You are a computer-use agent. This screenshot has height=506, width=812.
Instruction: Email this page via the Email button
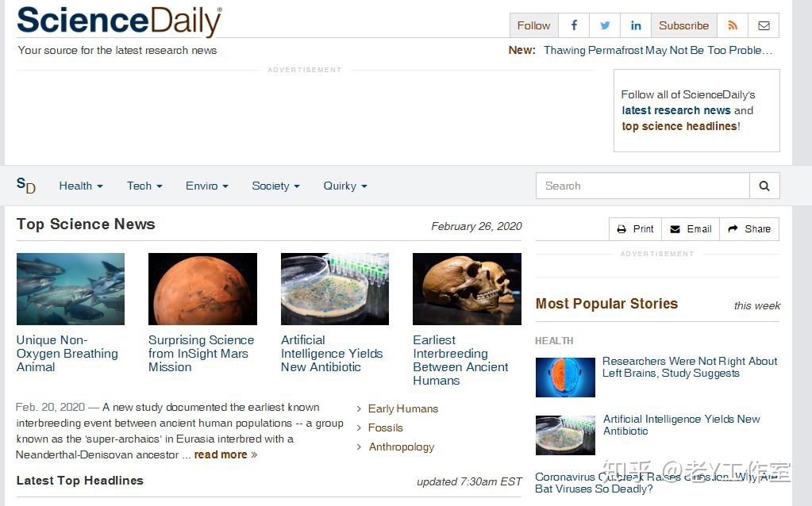[691, 229]
